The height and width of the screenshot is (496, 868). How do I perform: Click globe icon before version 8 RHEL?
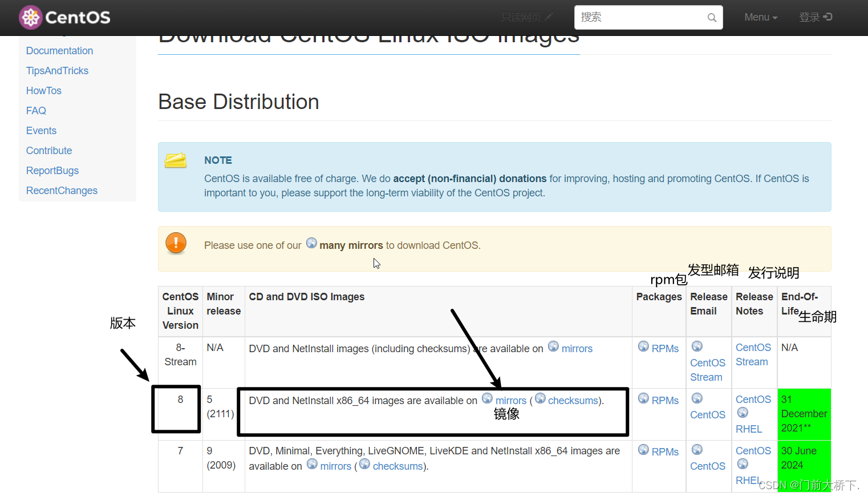click(x=743, y=412)
